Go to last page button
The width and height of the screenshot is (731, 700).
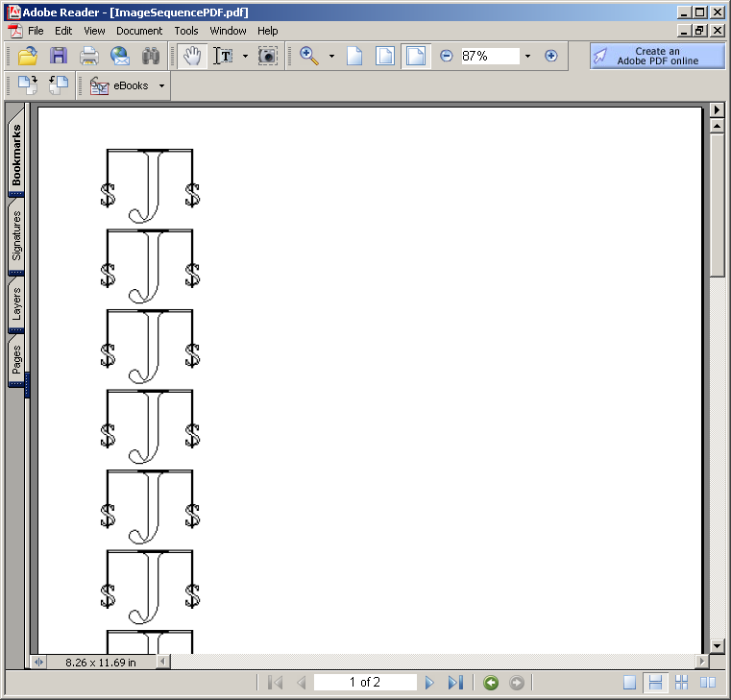click(455, 683)
